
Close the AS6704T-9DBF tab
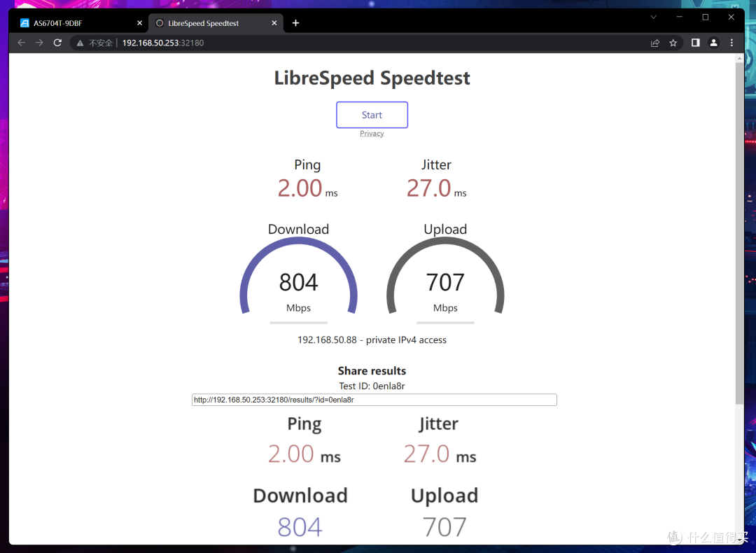(139, 22)
